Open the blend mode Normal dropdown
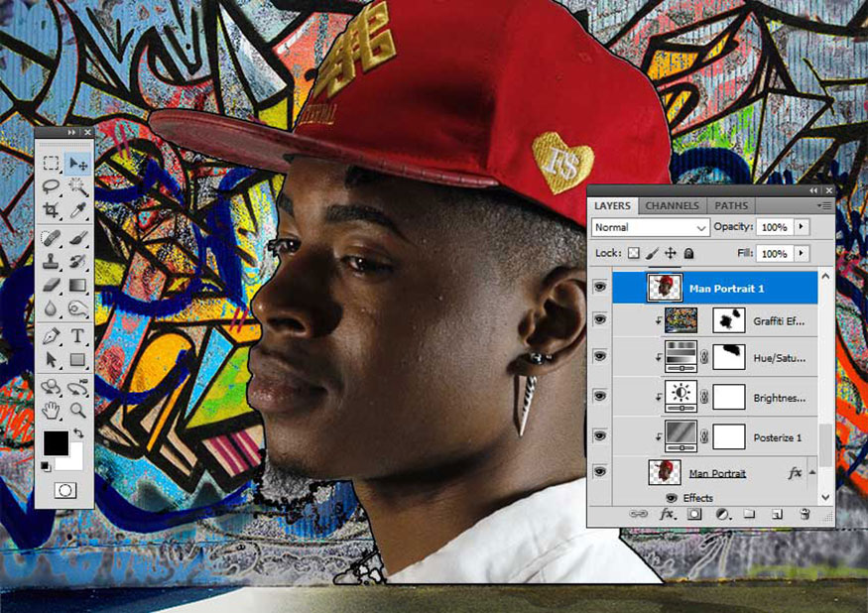This screenshot has height=613, width=868. (x=651, y=227)
